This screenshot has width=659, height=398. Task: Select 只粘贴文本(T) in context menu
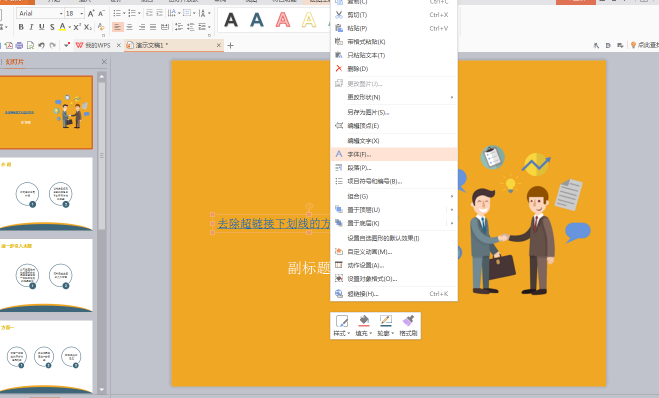[394, 55]
